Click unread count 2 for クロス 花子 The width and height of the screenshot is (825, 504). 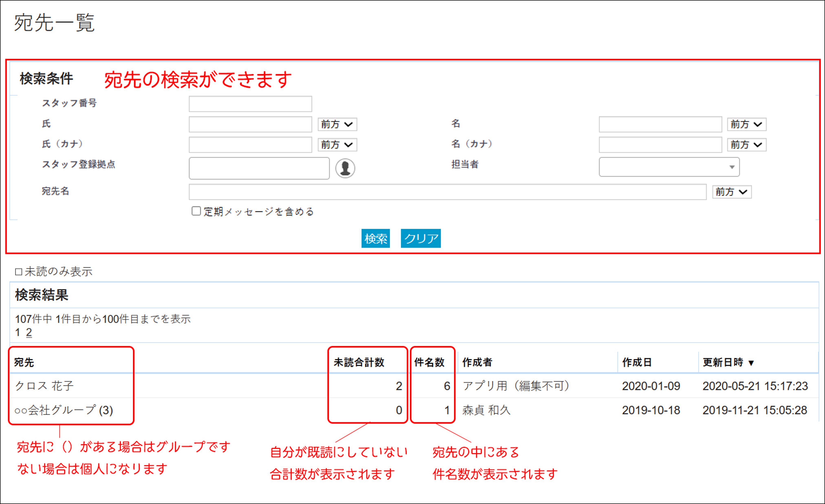[399, 386]
